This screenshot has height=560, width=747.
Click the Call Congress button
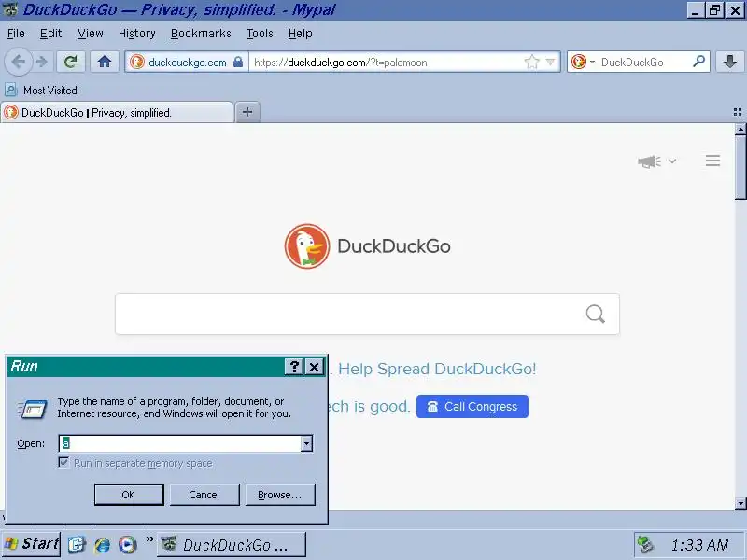tap(472, 406)
